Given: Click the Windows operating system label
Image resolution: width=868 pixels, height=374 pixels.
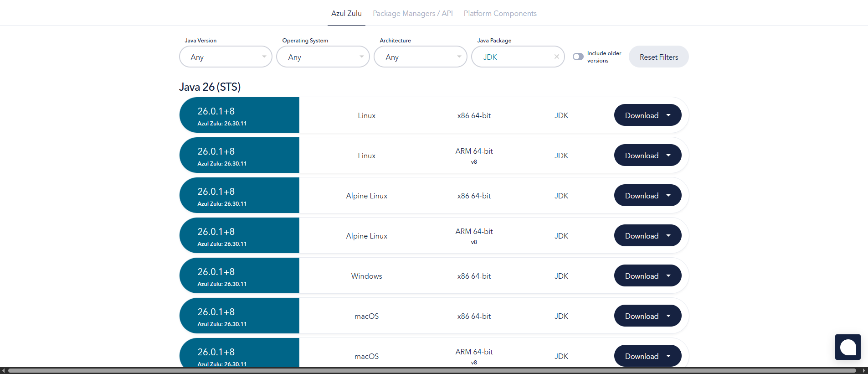Looking at the screenshot, I should [x=367, y=276].
